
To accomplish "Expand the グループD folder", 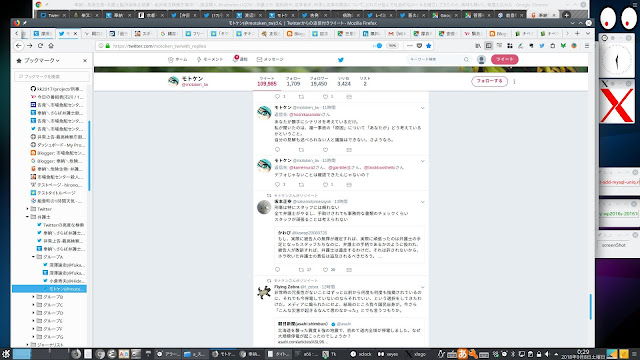I will 33,313.
